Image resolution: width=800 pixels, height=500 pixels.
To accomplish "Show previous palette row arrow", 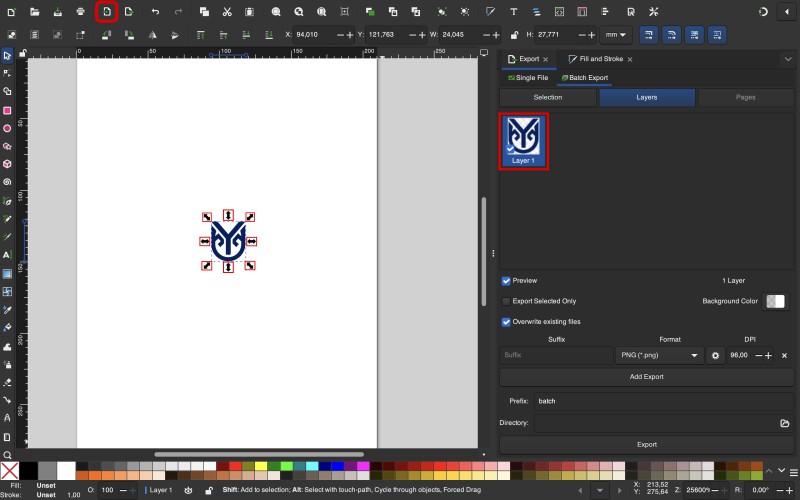I will [x=769, y=471].
